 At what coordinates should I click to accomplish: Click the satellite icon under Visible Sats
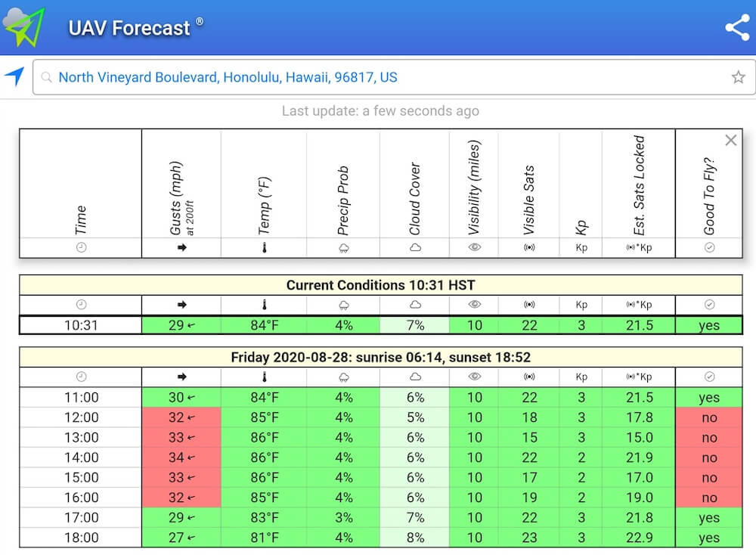529,247
